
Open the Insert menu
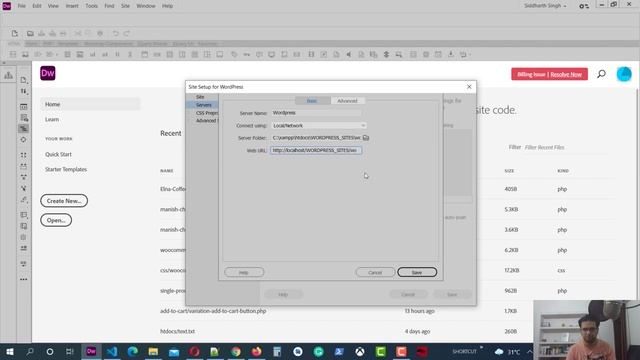coord(72,6)
